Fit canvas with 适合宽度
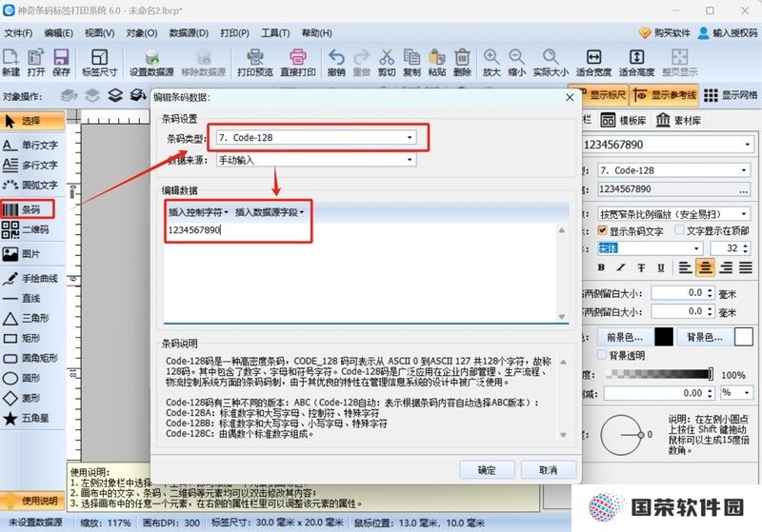 click(593, 62)
